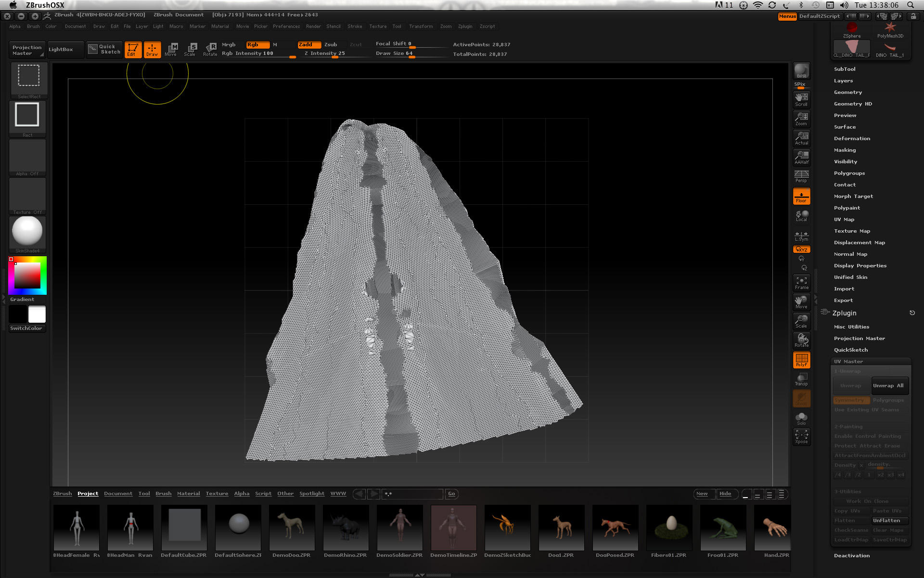924x578 pixels.
Task: Toggle L.Sym local symmetry
Action: pos(801,236)
